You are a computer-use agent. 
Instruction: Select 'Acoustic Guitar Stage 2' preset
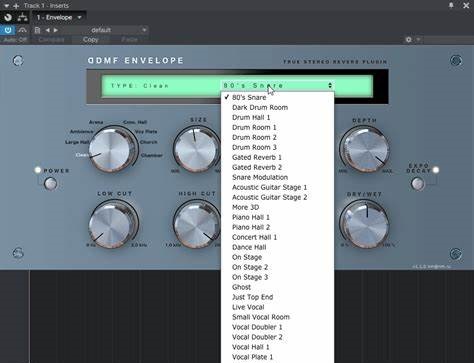(277, 198)
